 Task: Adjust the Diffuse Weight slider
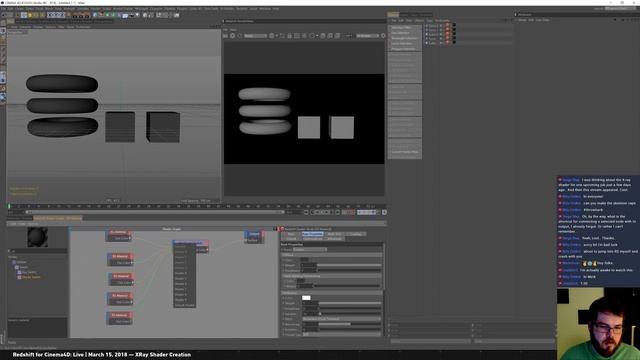tap(350, 265)
